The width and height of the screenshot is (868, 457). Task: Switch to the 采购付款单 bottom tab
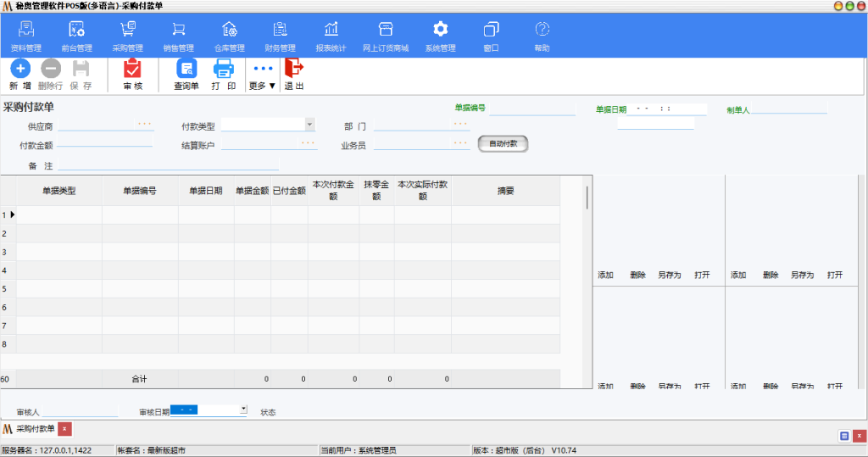click(x=35, y=429)
